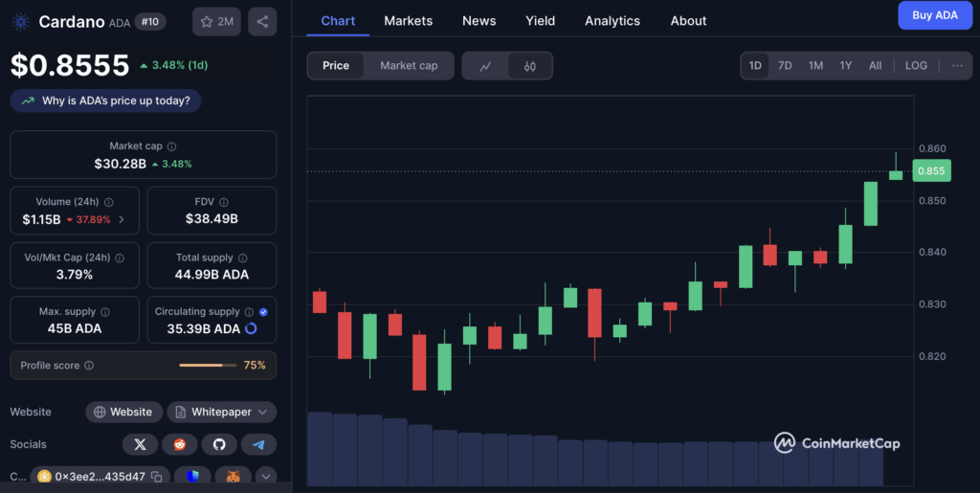
Task: Open the Chart tab
Action: [338, 21]
